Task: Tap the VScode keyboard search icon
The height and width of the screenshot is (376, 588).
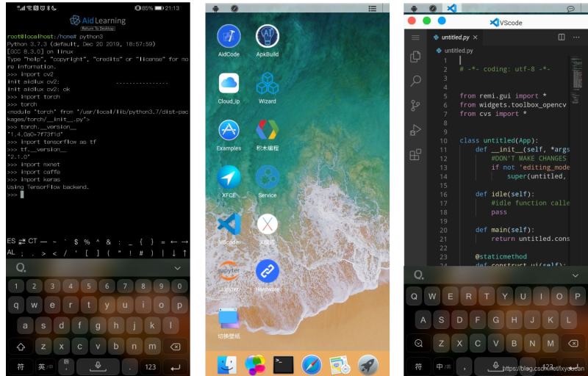Action: [x=419, y=275]
